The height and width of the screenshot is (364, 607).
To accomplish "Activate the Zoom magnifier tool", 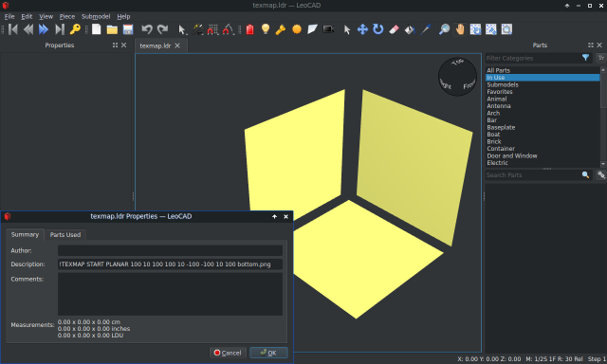I will click(444, 29).
